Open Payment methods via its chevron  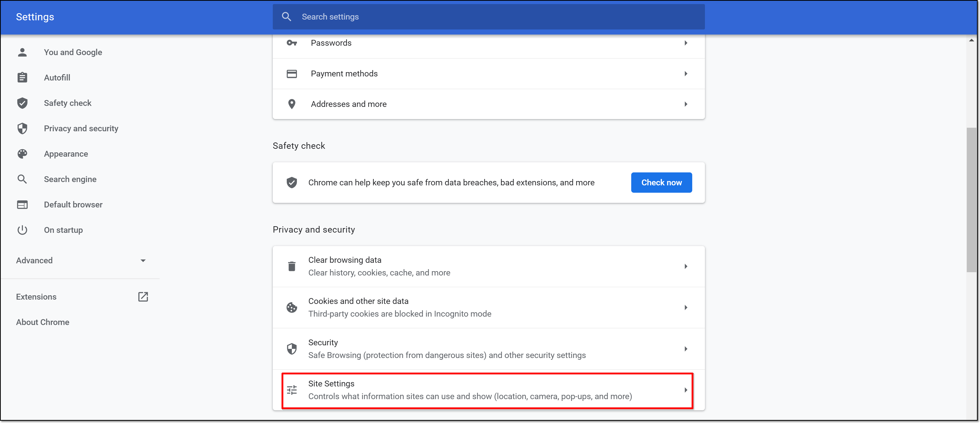point(686,74)
